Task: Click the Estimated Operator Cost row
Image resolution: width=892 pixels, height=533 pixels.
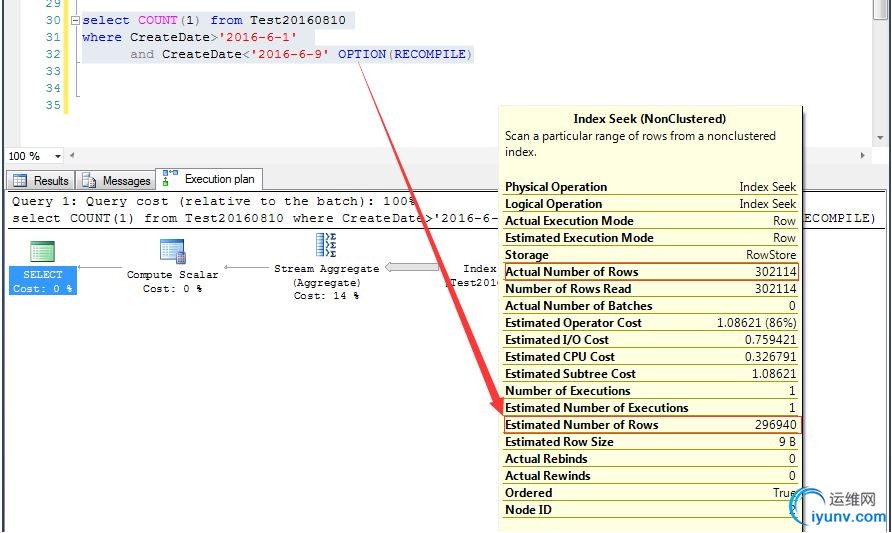Action: pyautogui.click(x=650, y=323)
